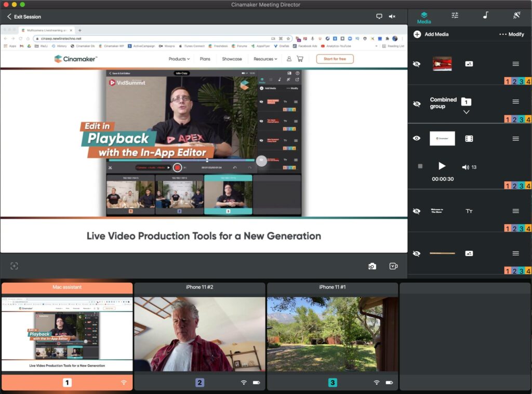Screen dimensions: 532x394
Task: Stop the Cinamaker video clip
Action: (420, 166)
